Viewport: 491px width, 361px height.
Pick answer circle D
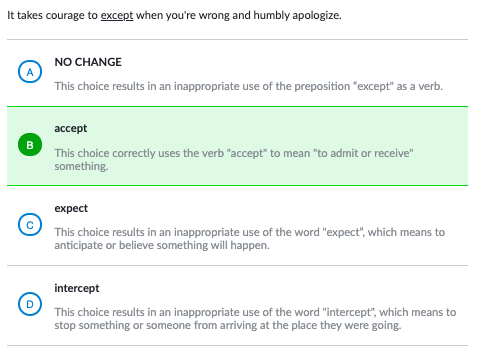(30, 304)
